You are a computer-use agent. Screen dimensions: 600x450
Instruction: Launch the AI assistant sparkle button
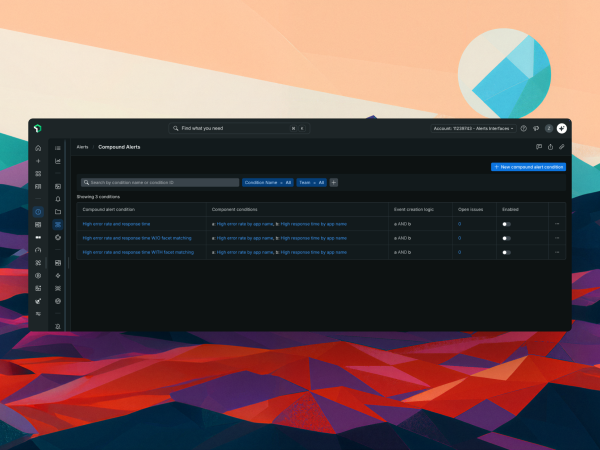pyautogui.click(x=561, y=129)
